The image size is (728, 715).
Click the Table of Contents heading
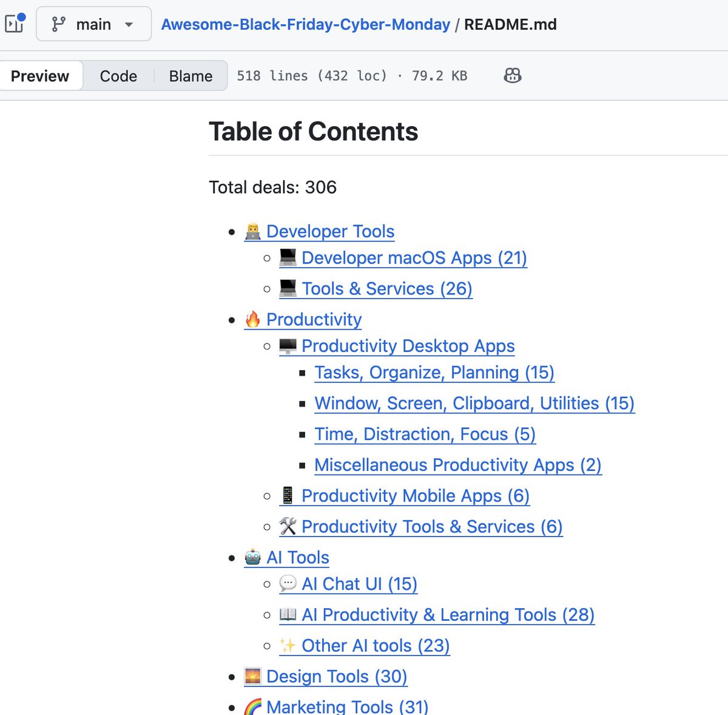pos(314,132)
